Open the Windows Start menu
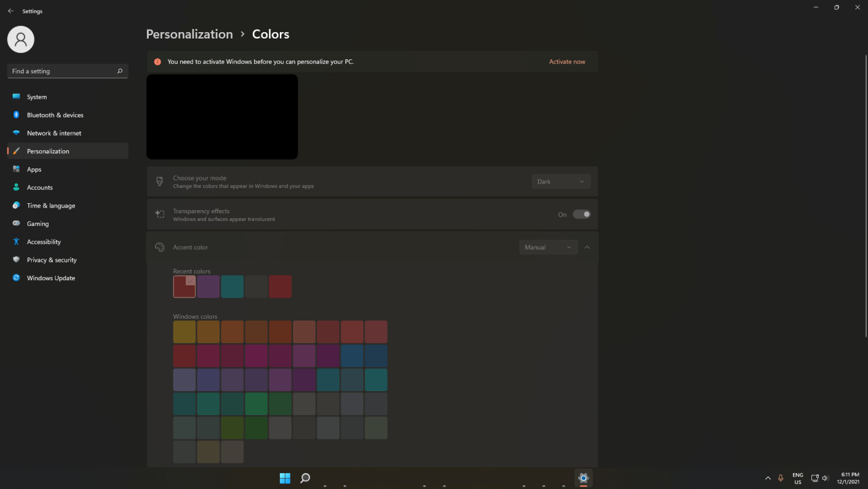 [285, 478]
